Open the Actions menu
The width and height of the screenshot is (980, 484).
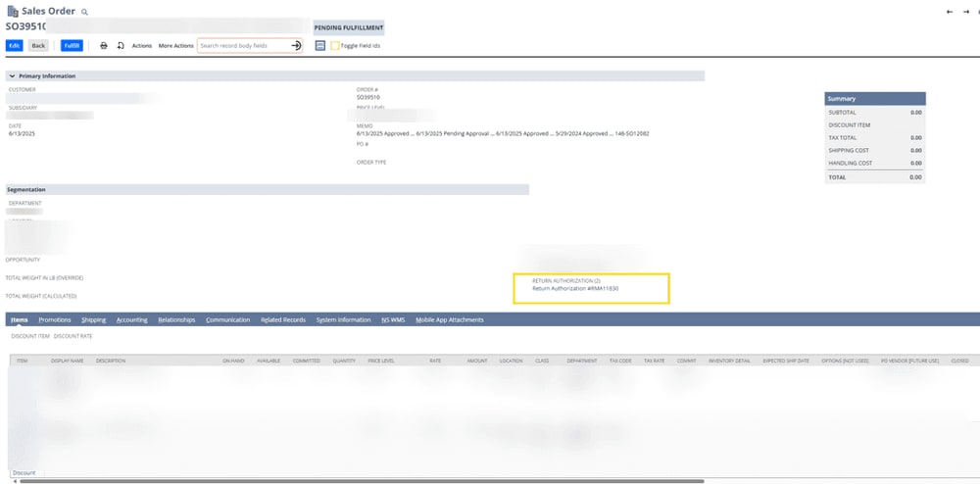click(x=142, y=46)
